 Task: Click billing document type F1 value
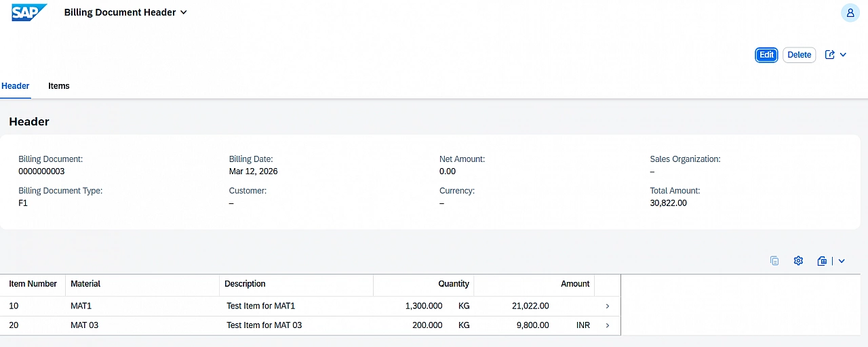click(x=23, y=203)
